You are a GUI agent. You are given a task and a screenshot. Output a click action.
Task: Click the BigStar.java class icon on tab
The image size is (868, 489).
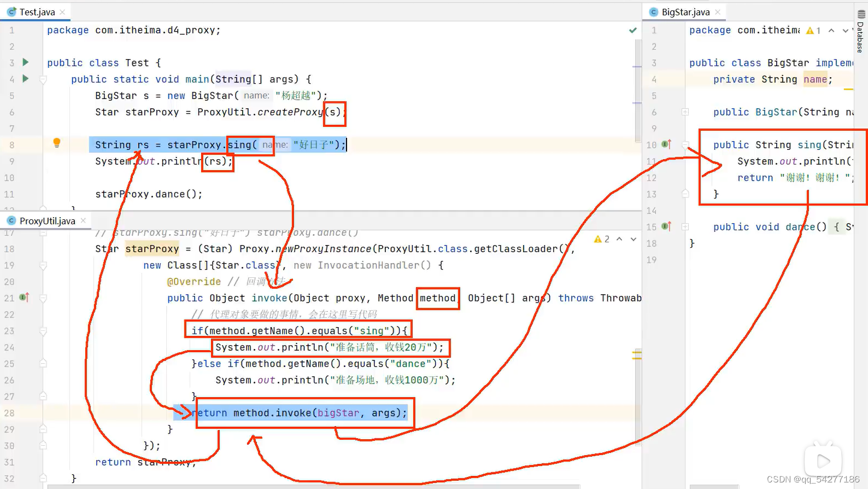[654, 12]
